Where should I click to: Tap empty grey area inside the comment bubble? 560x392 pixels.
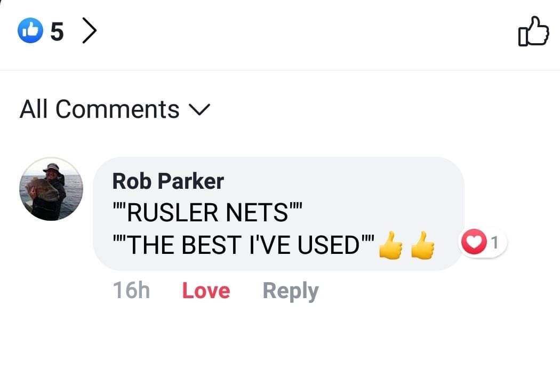(x=384, y=192)
